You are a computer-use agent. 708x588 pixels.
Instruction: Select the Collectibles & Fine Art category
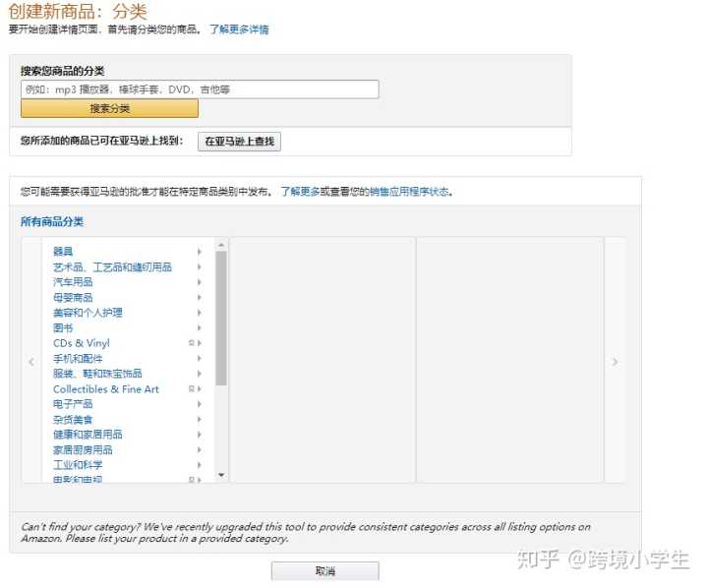click(x=106, y=388)
